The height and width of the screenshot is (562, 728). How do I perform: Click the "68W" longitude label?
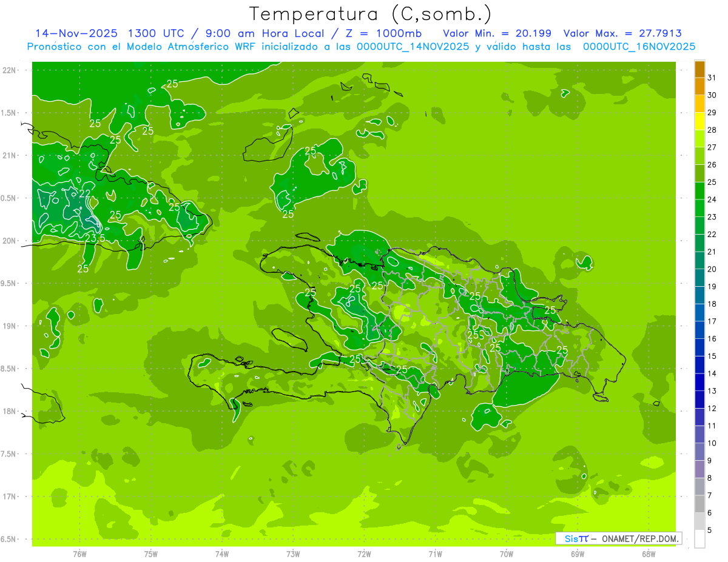[649, 554]
